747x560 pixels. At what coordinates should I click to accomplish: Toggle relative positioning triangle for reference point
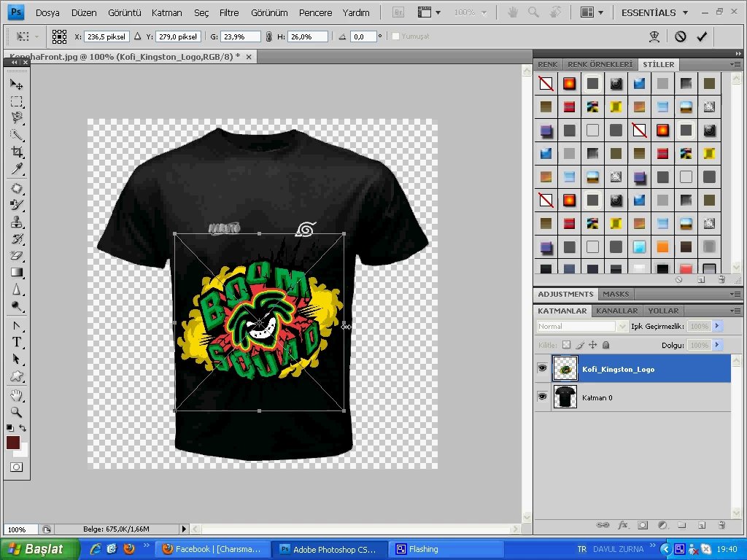pyautogui.click(x=138, y=36)
